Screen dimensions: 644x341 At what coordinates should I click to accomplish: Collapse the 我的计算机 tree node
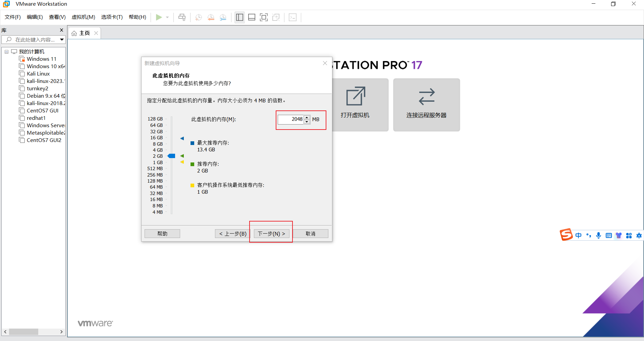pyautogui.click(x=6, y=52)
